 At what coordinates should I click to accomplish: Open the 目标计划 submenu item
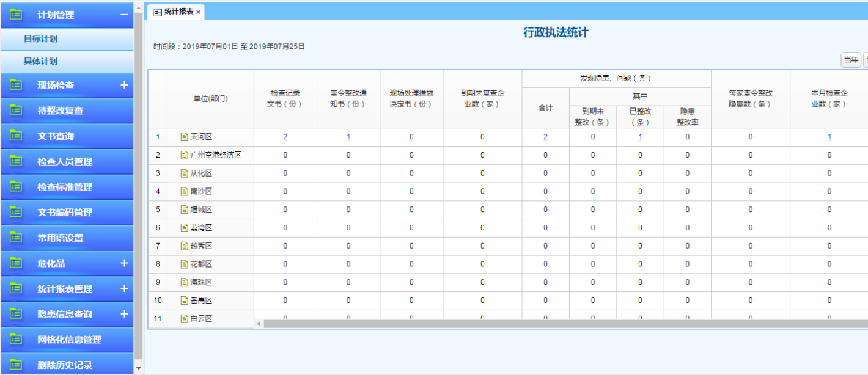(67, 39)
